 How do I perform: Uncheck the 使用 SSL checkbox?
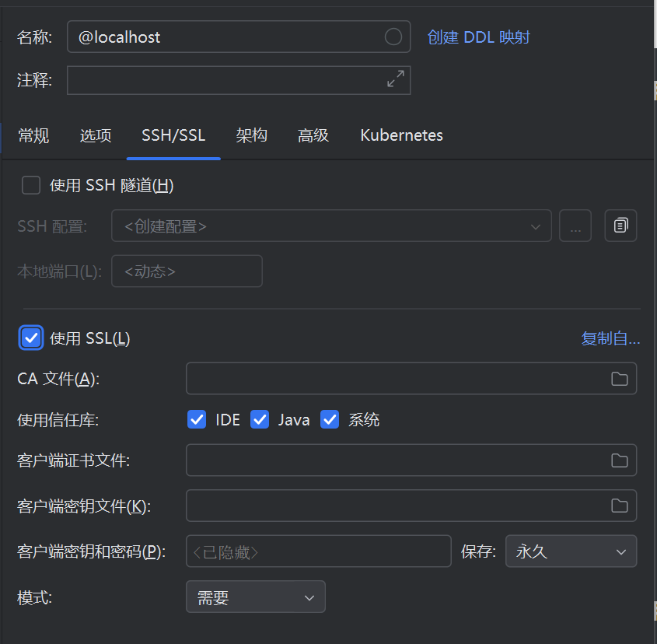coord(31,338)
